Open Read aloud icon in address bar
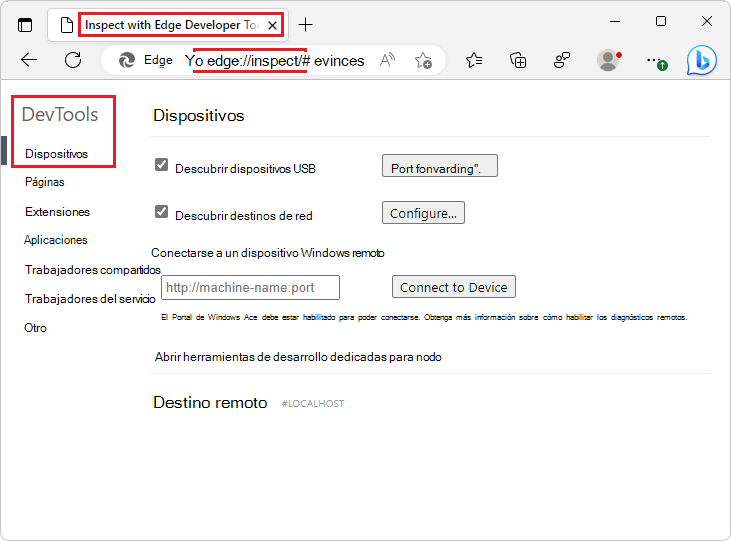Viewport: 731px width, 541px height. pyautogui.click(x=387, y=60)
